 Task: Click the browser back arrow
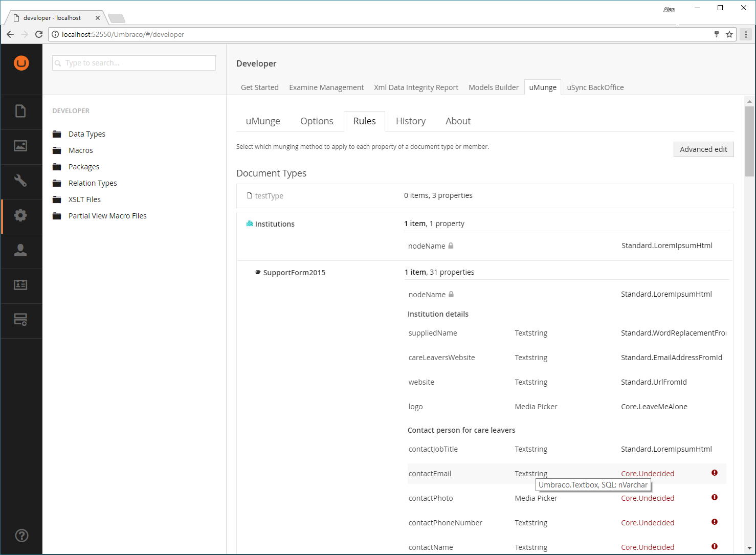pyautogui.click(x=10, y=34)
